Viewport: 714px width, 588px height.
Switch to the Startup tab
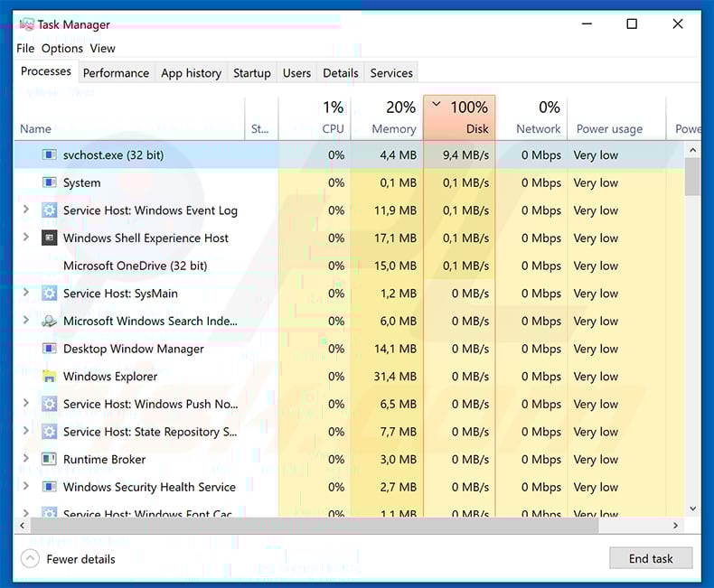(252, 73)
